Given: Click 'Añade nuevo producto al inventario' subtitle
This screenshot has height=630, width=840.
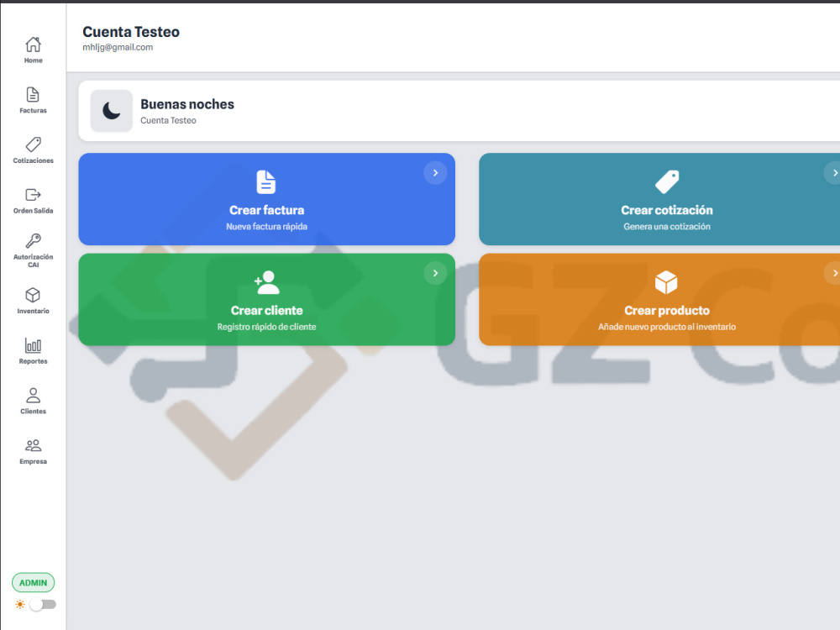Looking at the screenshot, I should click(x=667, y=327).
